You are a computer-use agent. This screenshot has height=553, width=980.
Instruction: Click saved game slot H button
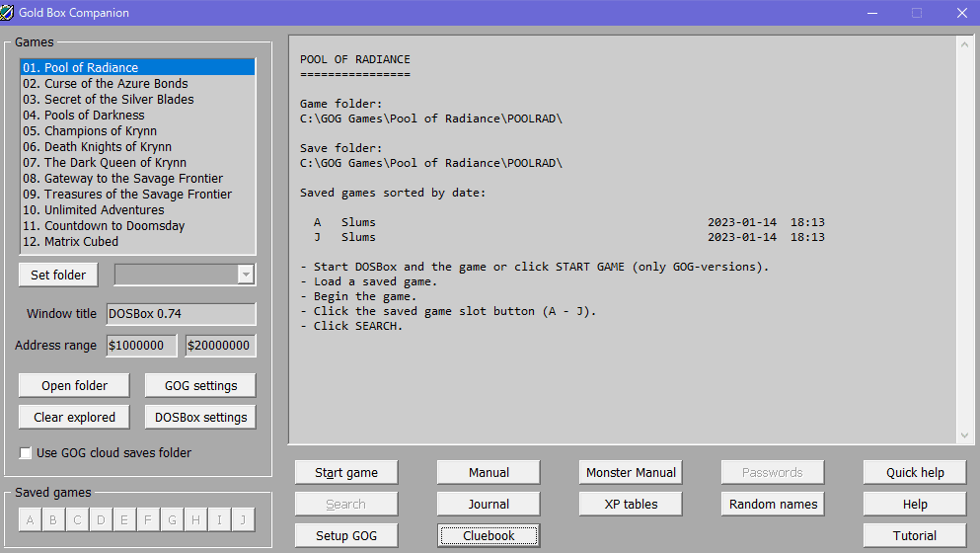tap(195, 519)
